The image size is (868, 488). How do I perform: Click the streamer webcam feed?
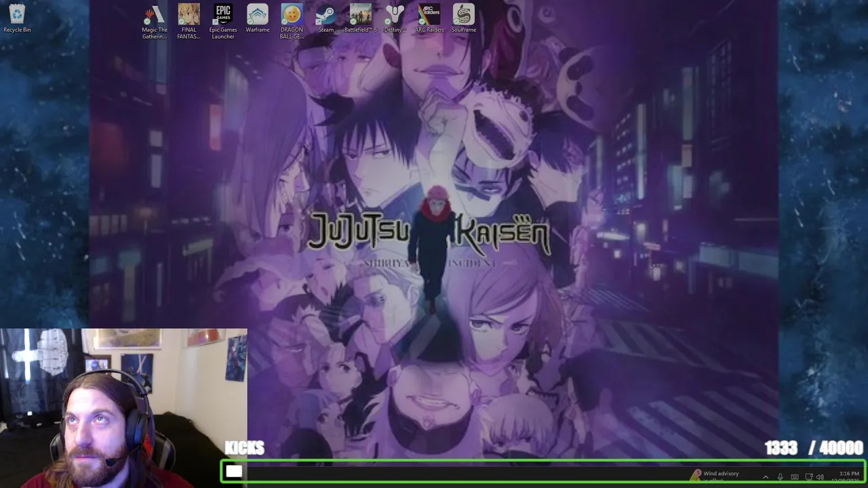pos(123,408)
